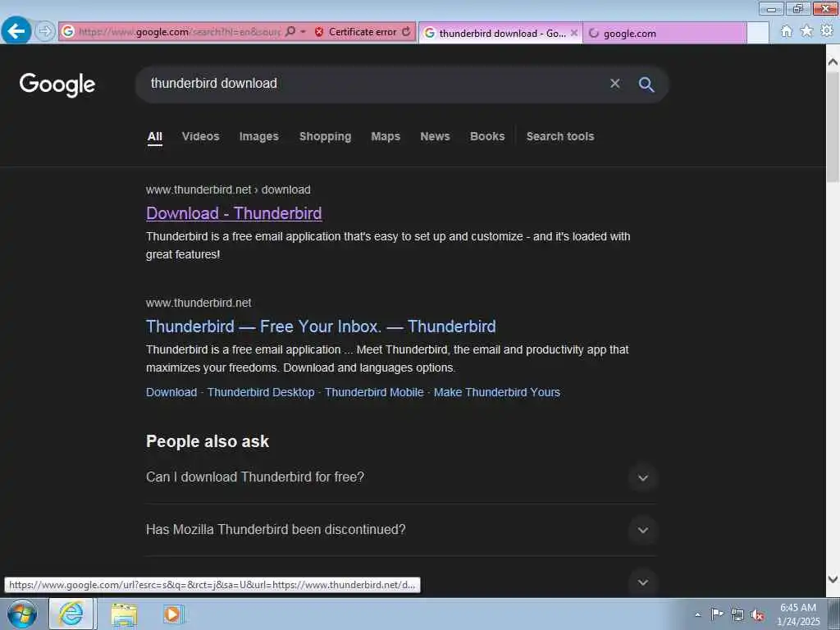This screenshot has width=840, height=630.
Task: Refresh the page using the reload icon
Action: pos(407,32)
